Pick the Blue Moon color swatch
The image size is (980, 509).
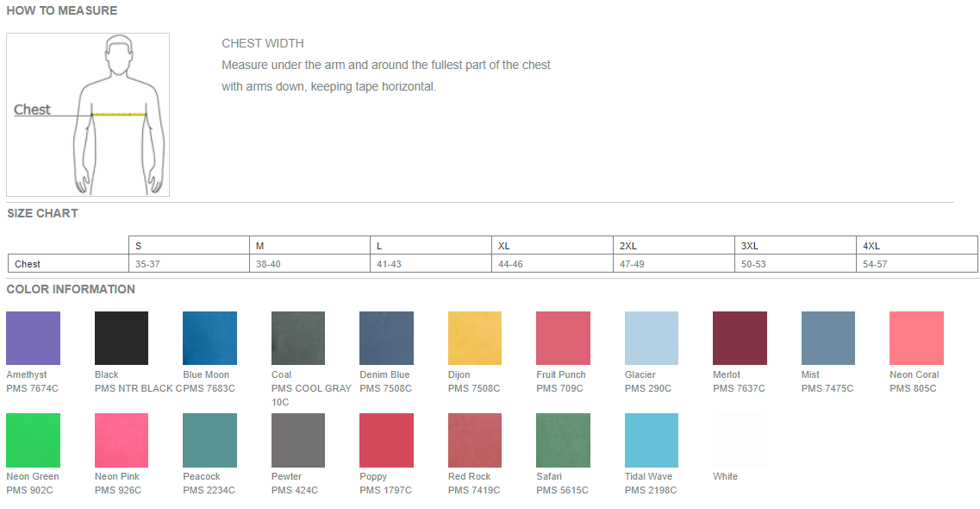pyautogui.click(x=209, y=338)
